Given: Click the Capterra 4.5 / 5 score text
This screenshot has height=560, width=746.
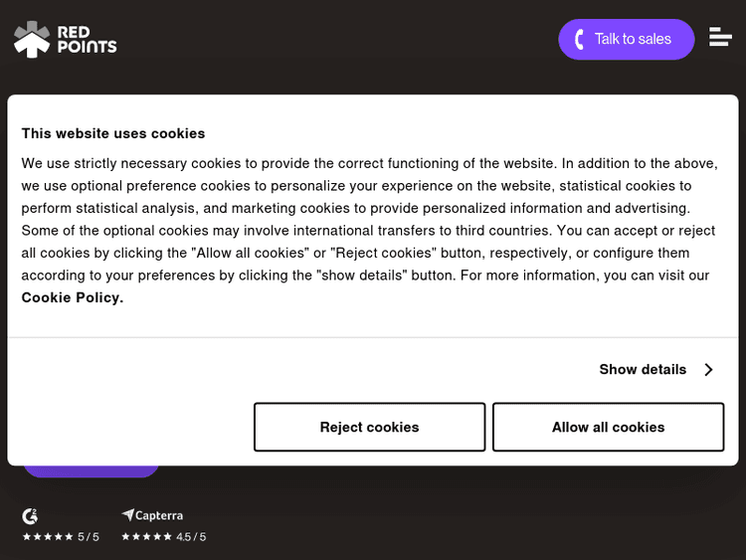Looking at the screenshot, I should tap(191, 537).
